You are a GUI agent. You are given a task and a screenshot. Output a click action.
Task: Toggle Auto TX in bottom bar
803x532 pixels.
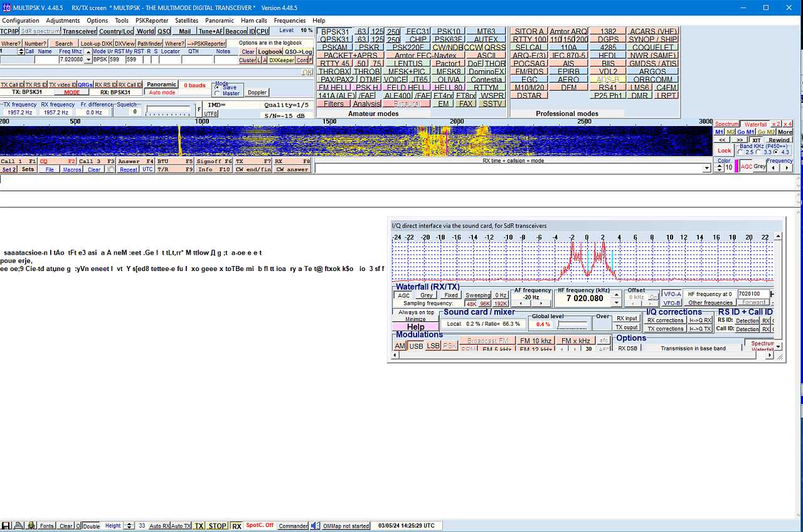(x=181, y=526)
